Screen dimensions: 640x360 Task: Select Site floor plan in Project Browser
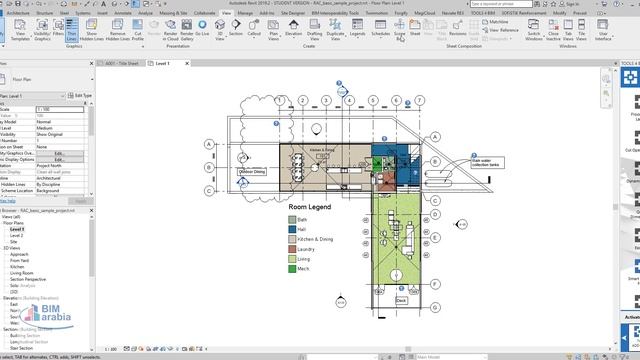(13, 242)
